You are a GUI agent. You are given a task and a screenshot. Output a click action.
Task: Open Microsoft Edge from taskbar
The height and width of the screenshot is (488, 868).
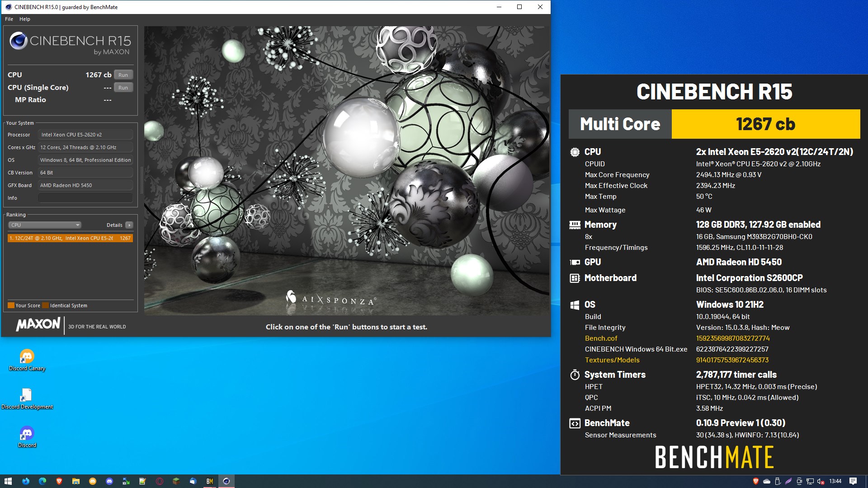(42, 481)
